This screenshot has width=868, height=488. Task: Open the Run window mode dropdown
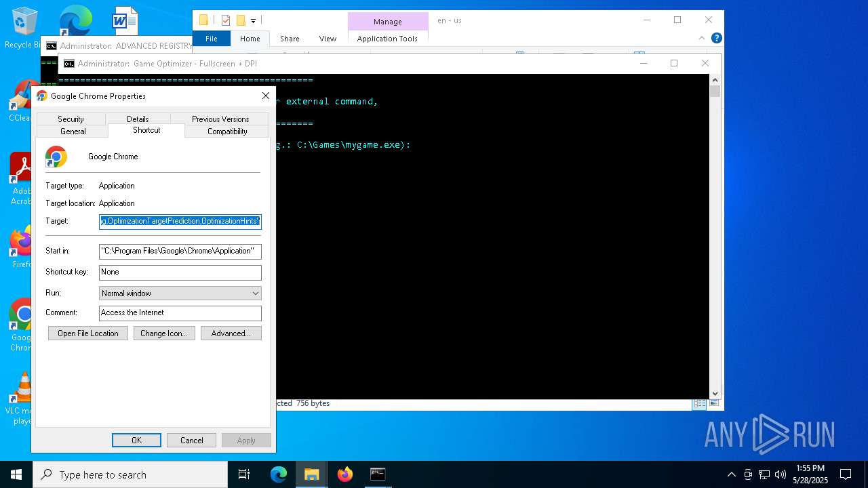pos(180,293)
